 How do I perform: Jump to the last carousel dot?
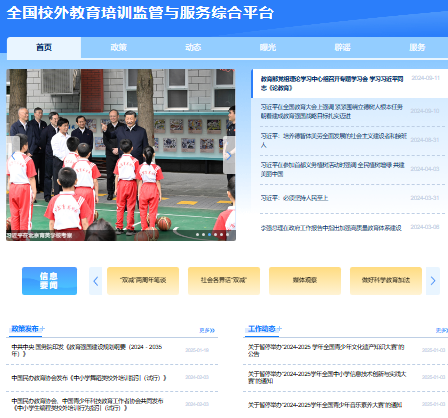click(227, 235)
